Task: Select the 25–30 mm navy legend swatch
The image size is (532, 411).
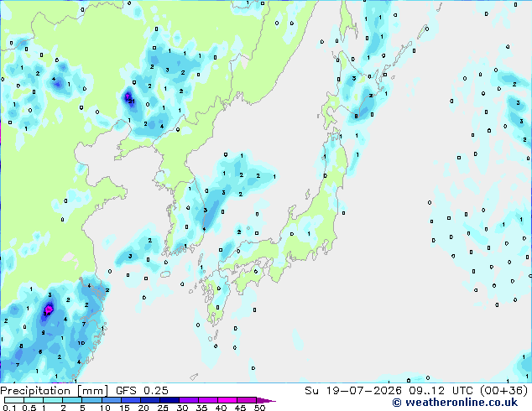Action: pyautogui.click(x=169, y=400)
